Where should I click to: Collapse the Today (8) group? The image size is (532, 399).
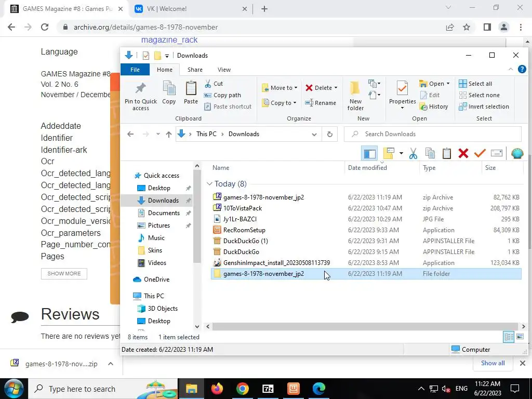[209, 184]
